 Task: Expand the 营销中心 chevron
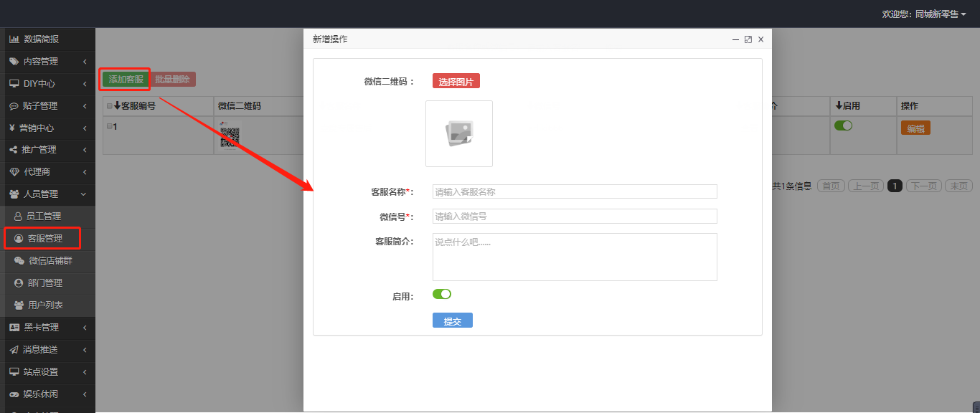85,128
